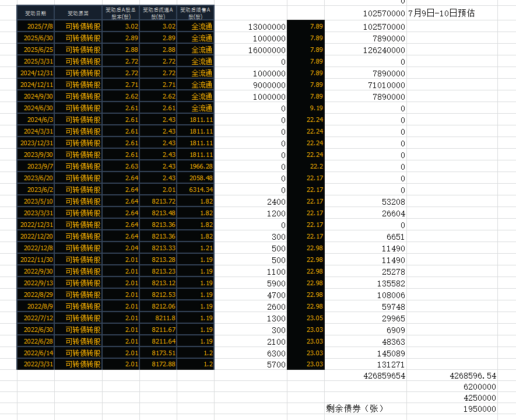Image resolution: width=516 pixels, height=420 pixels.
Task: Select the cell showing 108006
Action: (365, 295)
